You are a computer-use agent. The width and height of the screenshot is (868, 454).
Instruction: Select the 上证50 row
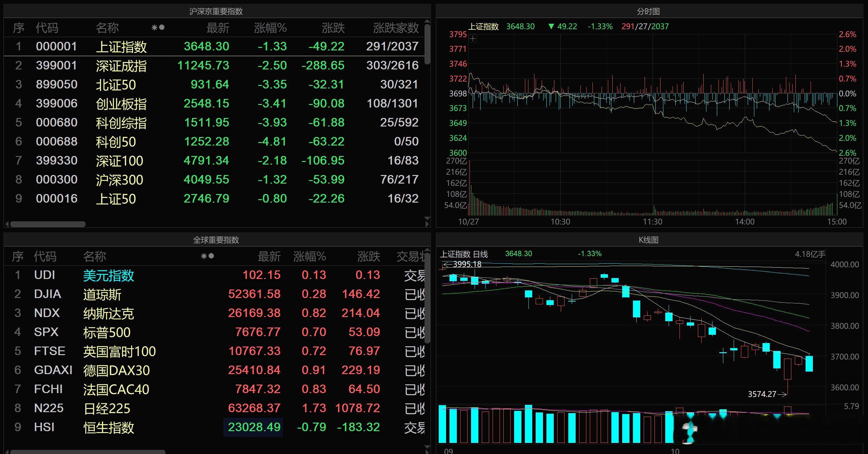tap(214, 198)
